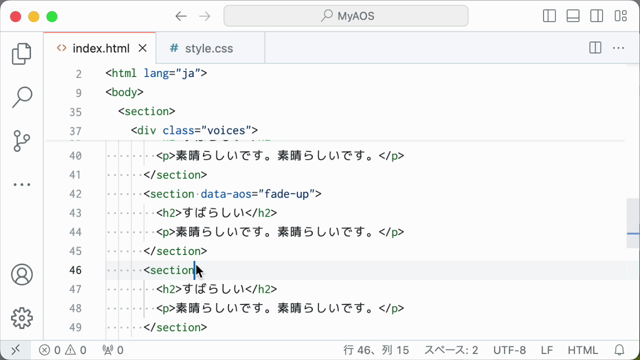Screen dimensions: 640x360
Task: Click the remote window indicator in status bar
Action: click(16, 350)
